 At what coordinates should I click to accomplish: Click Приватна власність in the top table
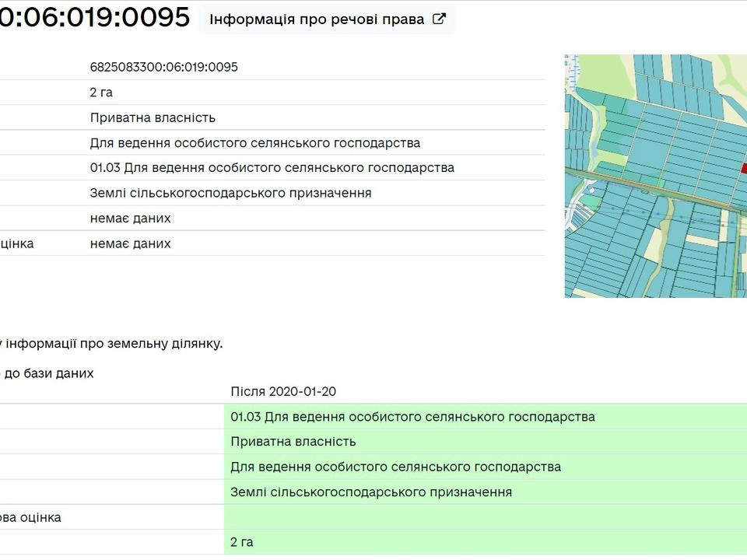pyautogui.click(x=153, y=117)
